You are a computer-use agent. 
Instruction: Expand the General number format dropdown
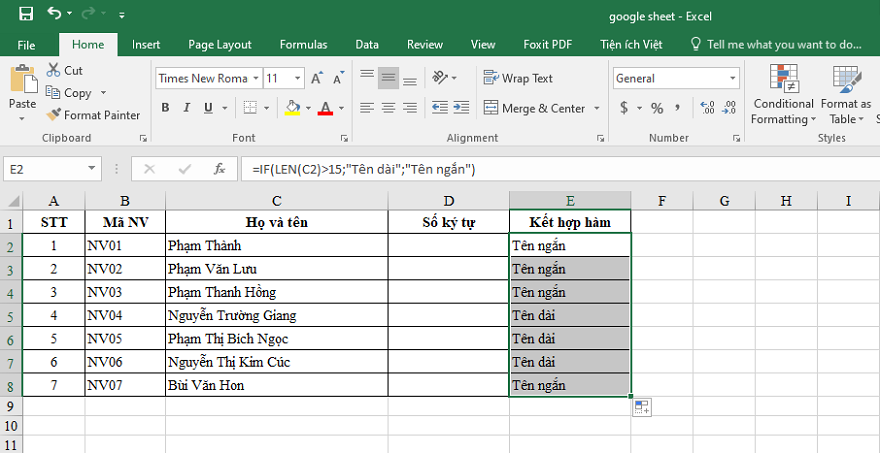coord(733,79)
